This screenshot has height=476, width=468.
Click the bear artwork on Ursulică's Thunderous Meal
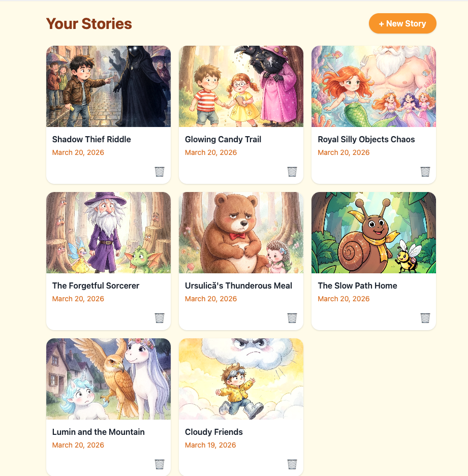coord(241,232)
